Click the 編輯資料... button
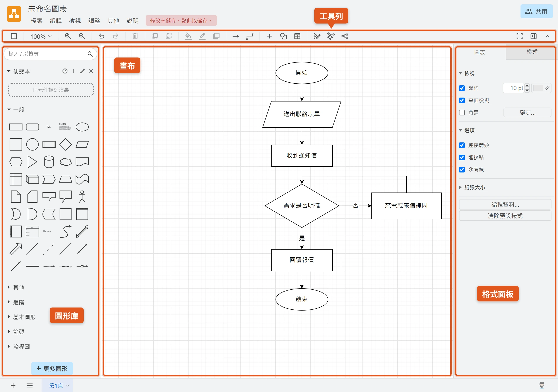 click(505, 204)
